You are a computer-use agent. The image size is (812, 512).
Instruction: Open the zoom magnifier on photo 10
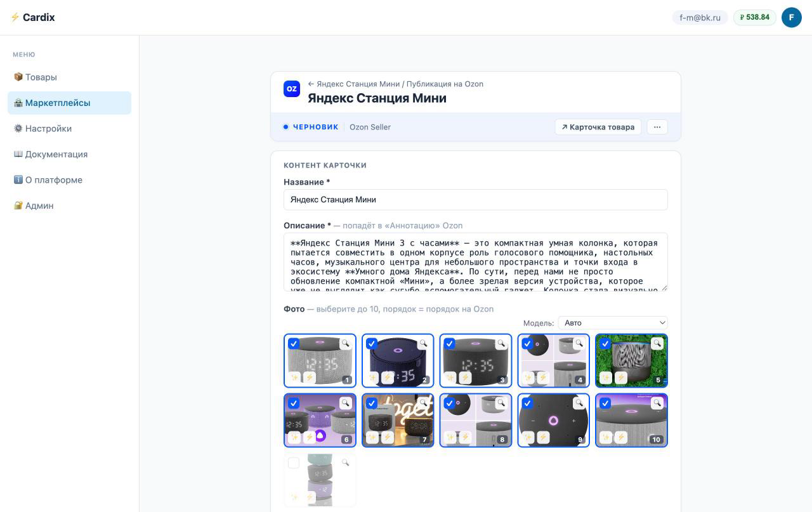(x=657, y=403)
